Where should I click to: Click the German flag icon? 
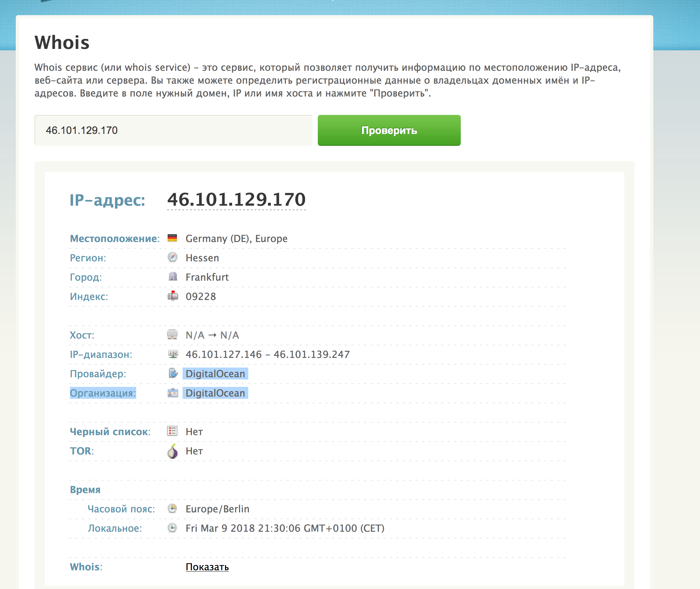coord(172,238)
